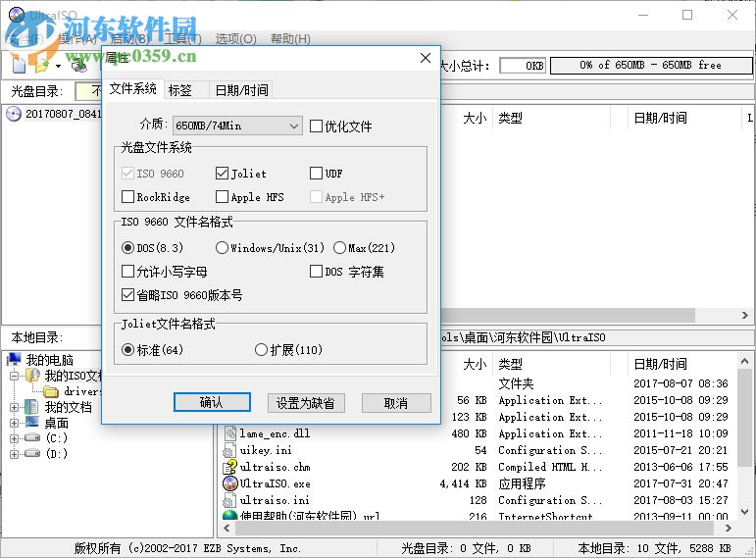
Task: Click 类型 column header in local list
Action: pyautogui.click(x=551, y=364)
